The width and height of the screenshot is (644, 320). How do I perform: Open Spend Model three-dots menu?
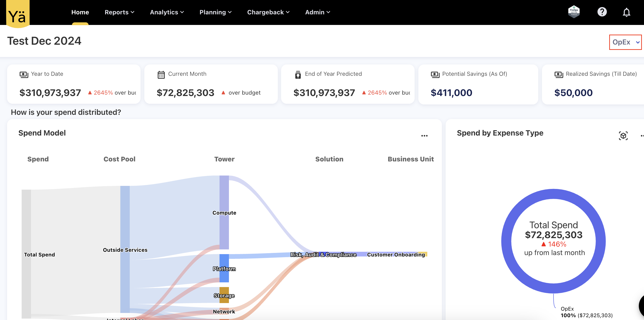pos(424,136)
